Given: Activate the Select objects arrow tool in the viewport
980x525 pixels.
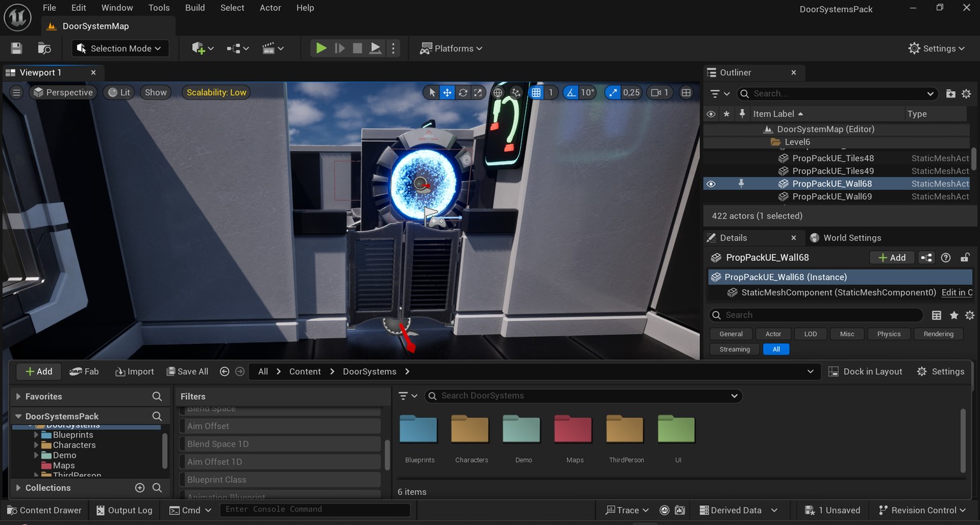Looking at the screenshot, I should tap(432, 92).
